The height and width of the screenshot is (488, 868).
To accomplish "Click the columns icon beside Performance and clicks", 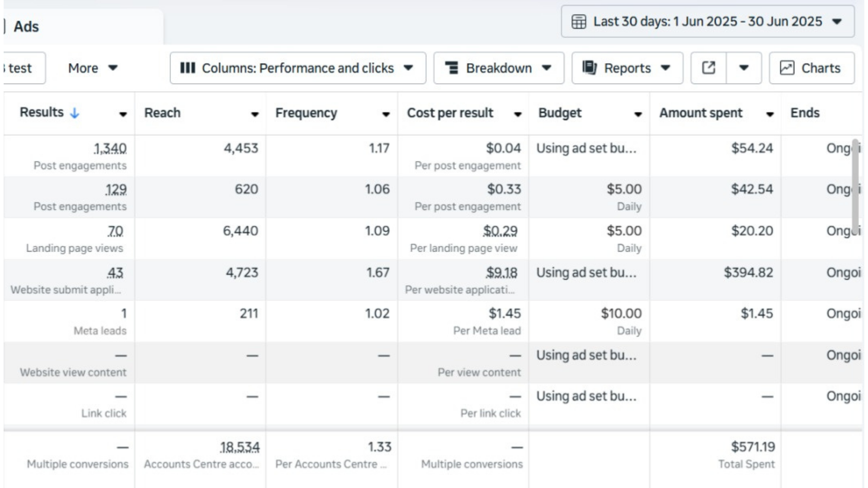I will point(188,68).
